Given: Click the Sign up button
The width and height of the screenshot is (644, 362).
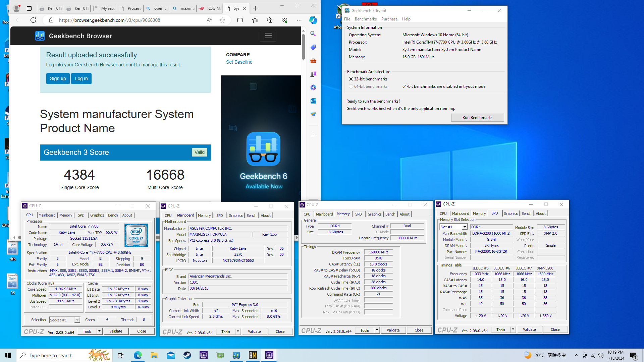Looking at the screenshot, I should (58, 78).
